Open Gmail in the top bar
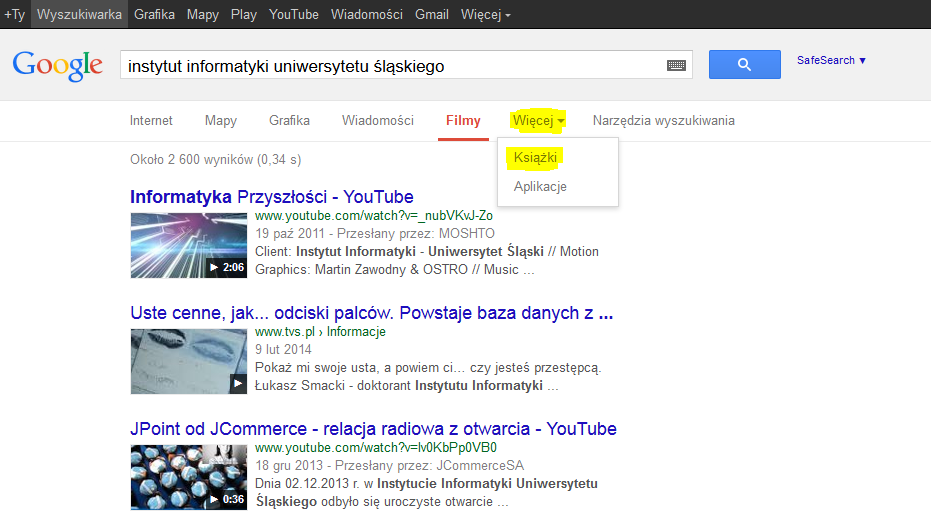 [x=432, y=14]
